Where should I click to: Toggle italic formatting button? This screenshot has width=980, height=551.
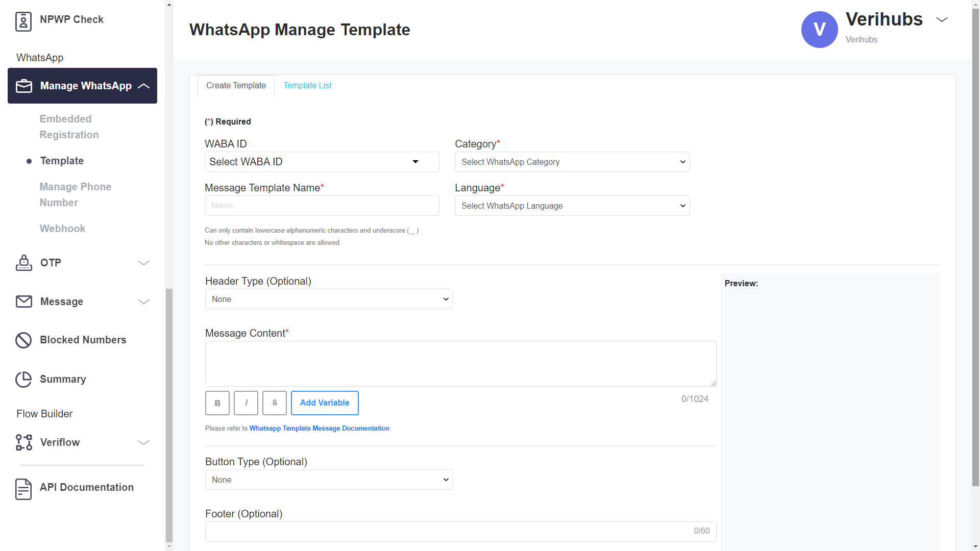pyautogui.click(x=246, y=403)
